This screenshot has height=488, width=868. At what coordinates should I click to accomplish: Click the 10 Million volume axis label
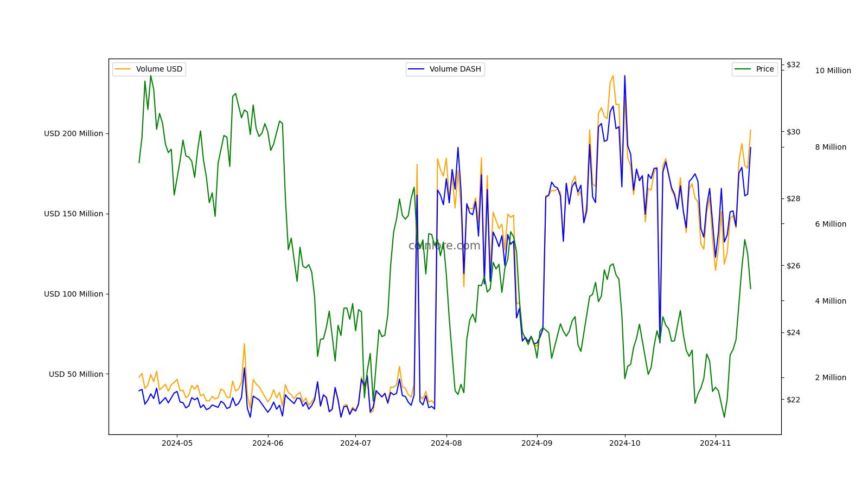pyautogui.click(x=833, y=71)
